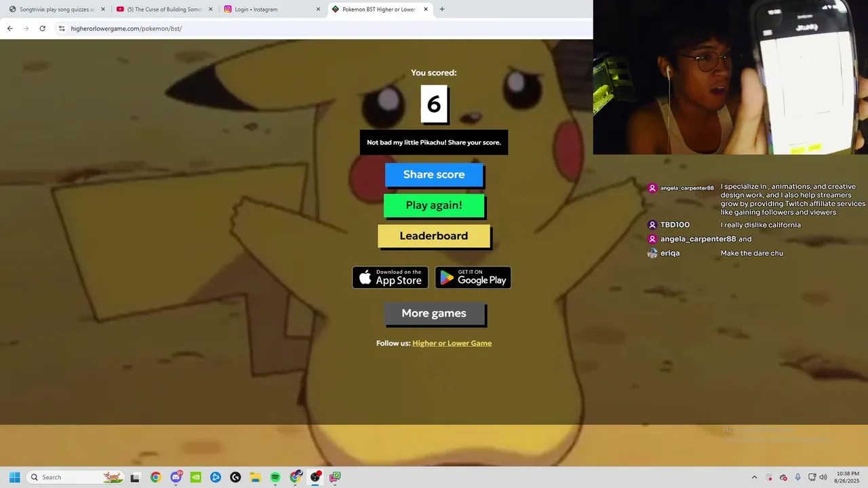Screen dimensions: 868x488
Task: Open OBS Studio from the taskbar
Action: point(315,477)
